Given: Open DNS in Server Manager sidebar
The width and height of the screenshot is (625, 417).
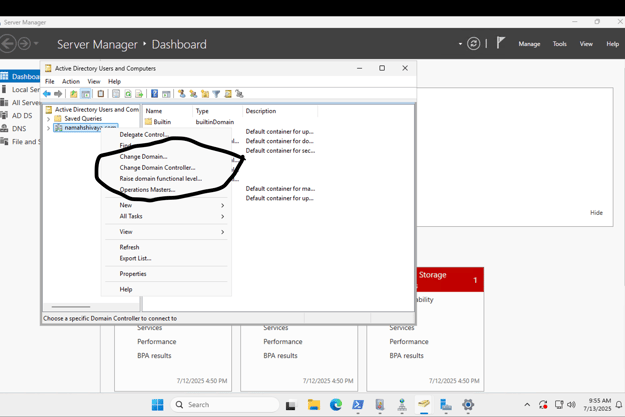Looking at the screenshot, I should click(x=19, y=129).
